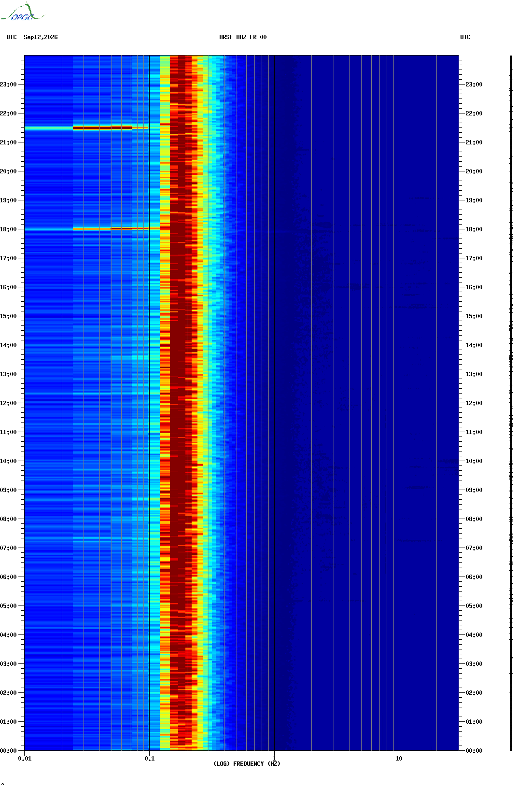The image size is (532, 789).
Task: Click the OFGC logo in top corner
Action: [x=22, y=13]
